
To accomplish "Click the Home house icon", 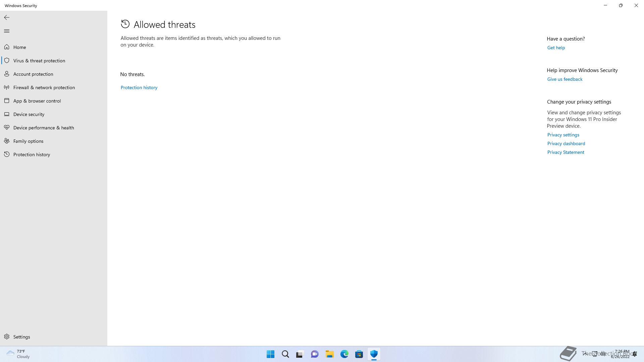I will pyautogui.click(x=7, y=47).
